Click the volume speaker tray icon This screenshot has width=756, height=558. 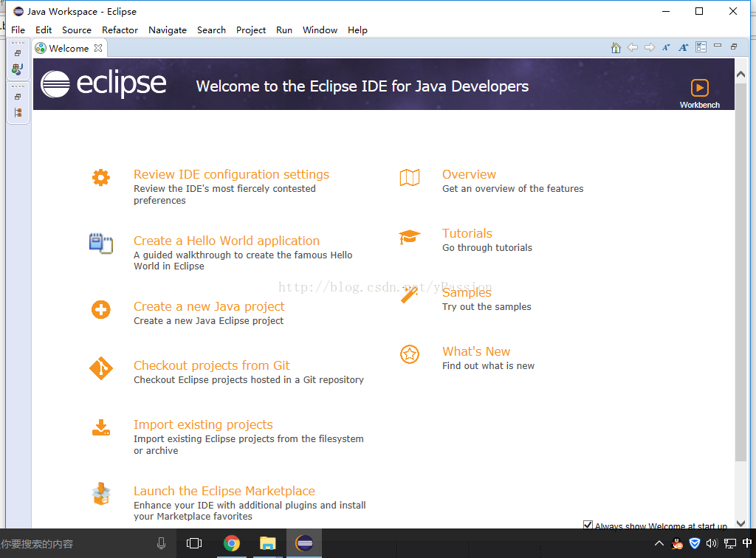tap(712, 543)
